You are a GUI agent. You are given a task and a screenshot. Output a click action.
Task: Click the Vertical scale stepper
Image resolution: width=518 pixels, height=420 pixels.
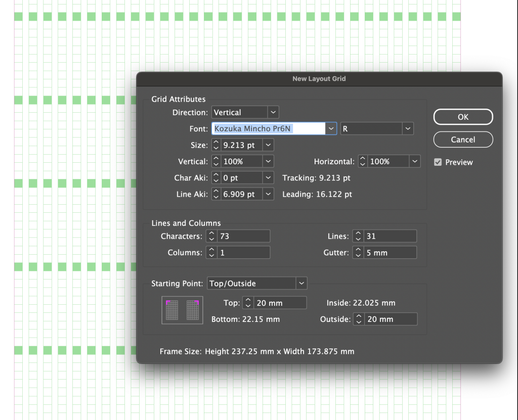click(216, 162)
